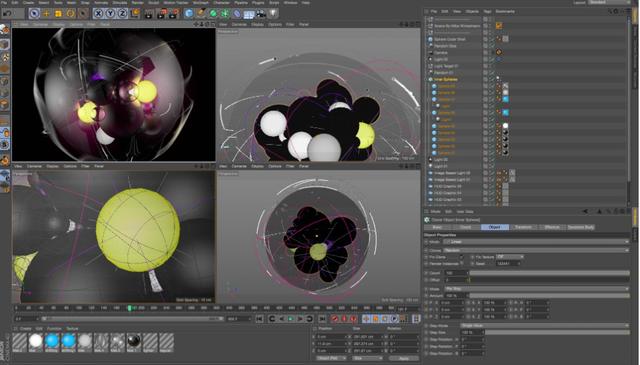Image resolution: width=640 pixels, height=365 pixels.
Task: Select the black glossy material thumbnail
Action: pyautogui.click(x=133, y=341)
